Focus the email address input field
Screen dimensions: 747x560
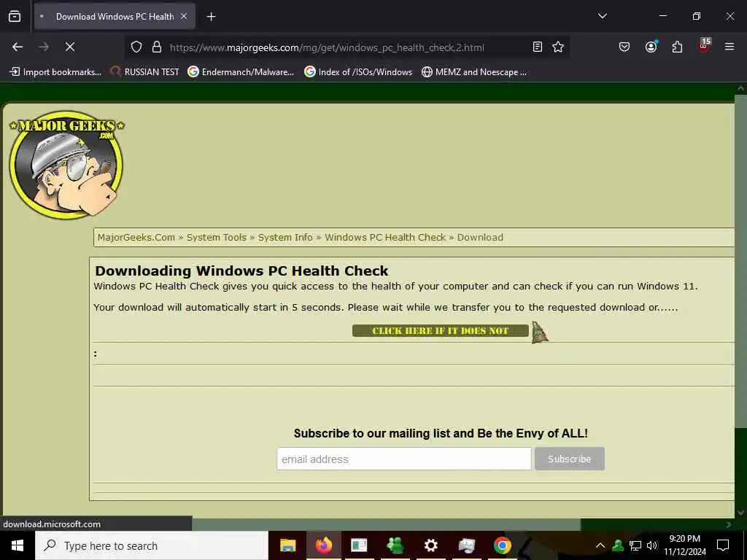[x=404, y=459]
